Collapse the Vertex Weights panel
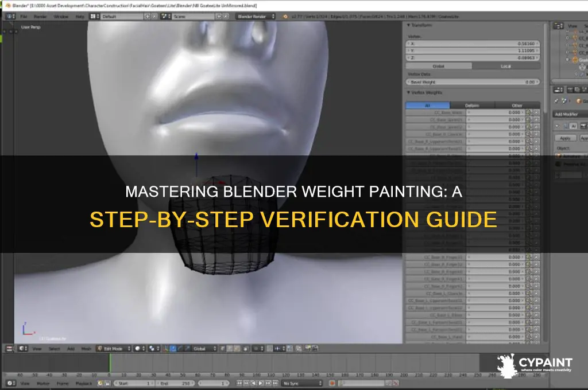Screen dimensions: 588x390 (409, 92)
